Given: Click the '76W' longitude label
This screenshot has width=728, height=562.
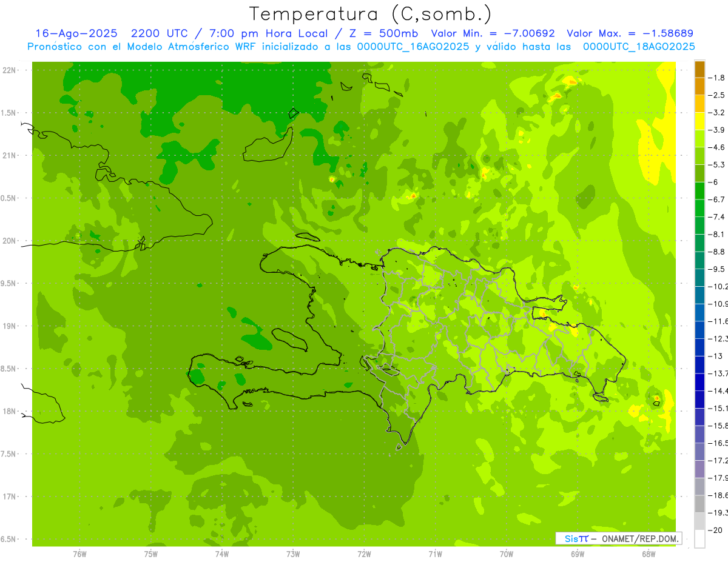Looking at the screenshot, I should tap(79, 554).
